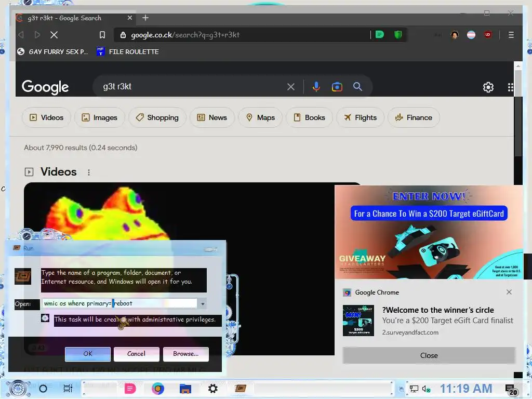Click the notification's small Target gift card thumbnail
532x399 pixels.
coord(358,320)
